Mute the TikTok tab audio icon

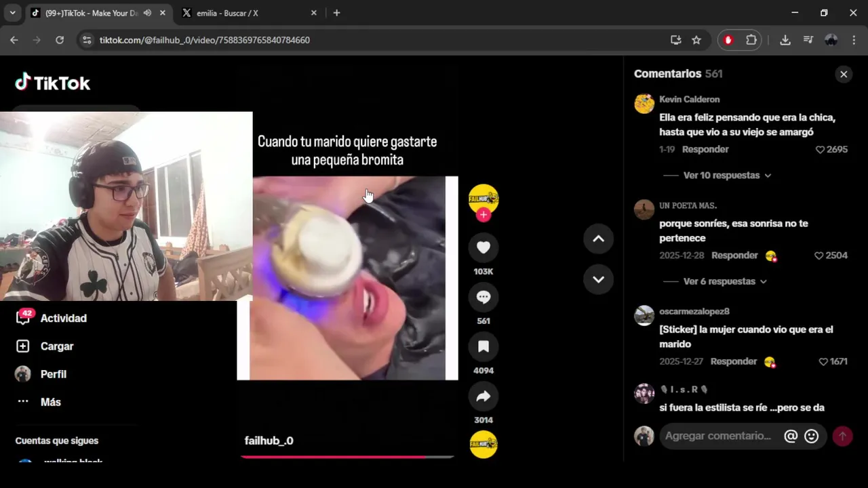[147, 13]
